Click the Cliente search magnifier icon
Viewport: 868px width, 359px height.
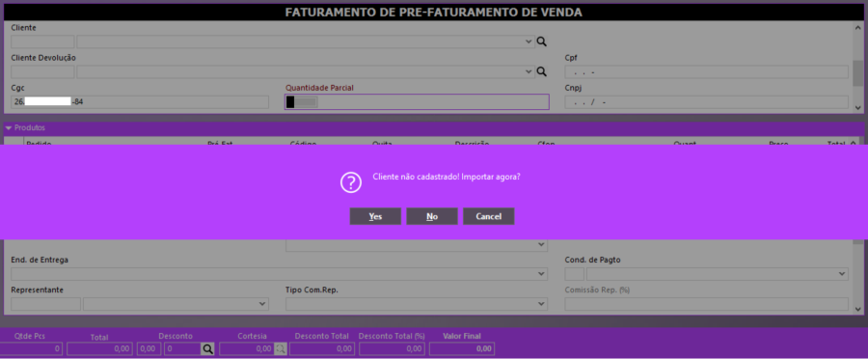[541, 41]
